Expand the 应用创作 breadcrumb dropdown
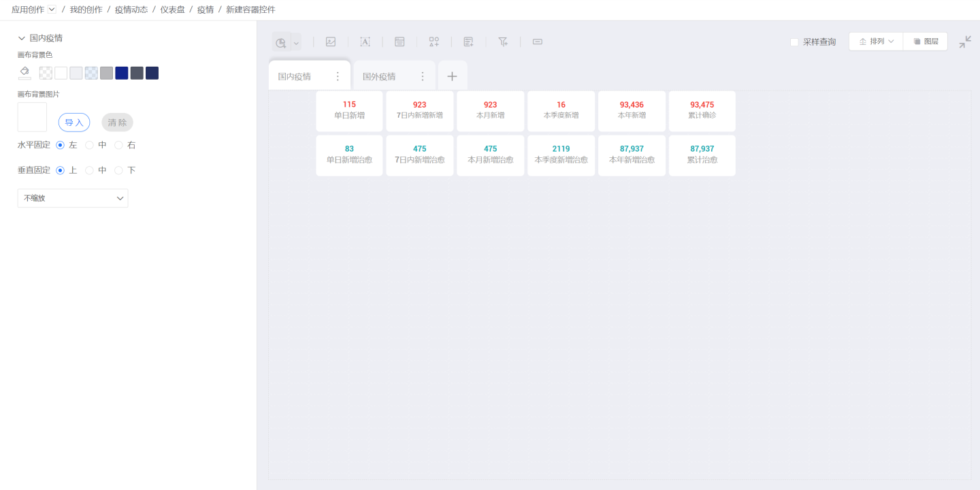This screenshot has width=980, height=490. [x=52, y=10]
